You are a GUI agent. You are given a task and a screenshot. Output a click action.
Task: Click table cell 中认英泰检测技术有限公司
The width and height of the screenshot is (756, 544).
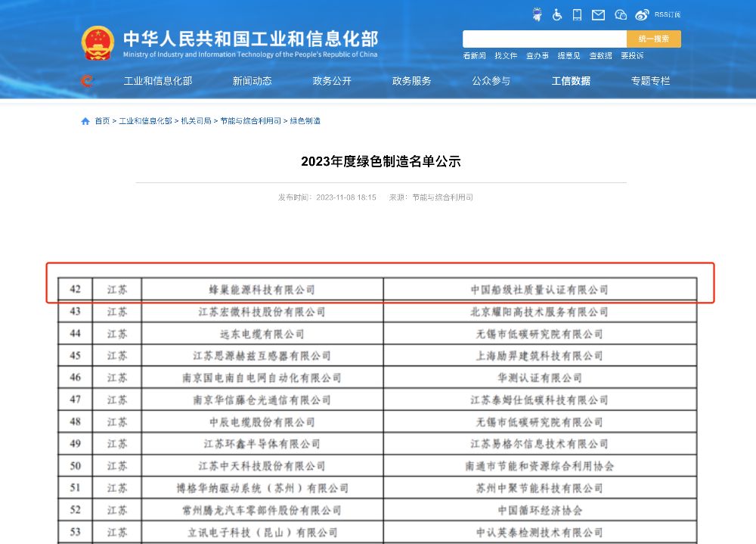tap(540, 533)
